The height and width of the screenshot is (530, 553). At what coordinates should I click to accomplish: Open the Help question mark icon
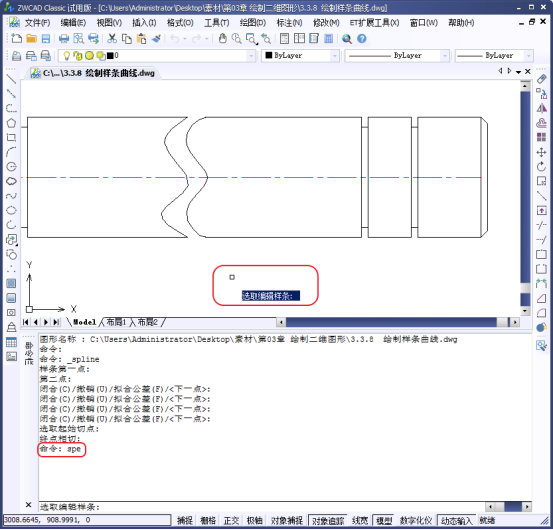(x=362, y=39)
